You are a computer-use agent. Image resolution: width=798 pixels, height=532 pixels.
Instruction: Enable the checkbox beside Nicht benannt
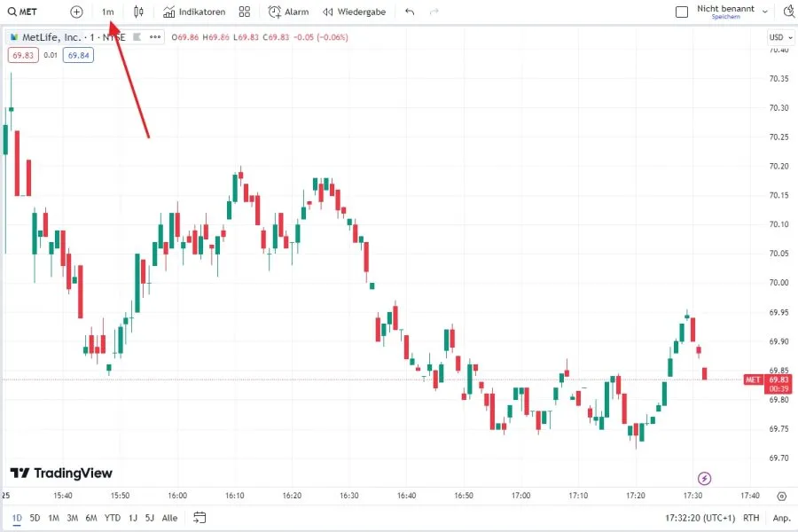coord(681,12)
